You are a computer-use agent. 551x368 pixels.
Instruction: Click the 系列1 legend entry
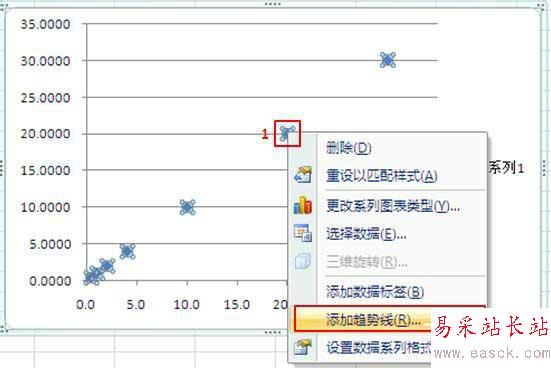pyautogui.click(x=506, y=168)
